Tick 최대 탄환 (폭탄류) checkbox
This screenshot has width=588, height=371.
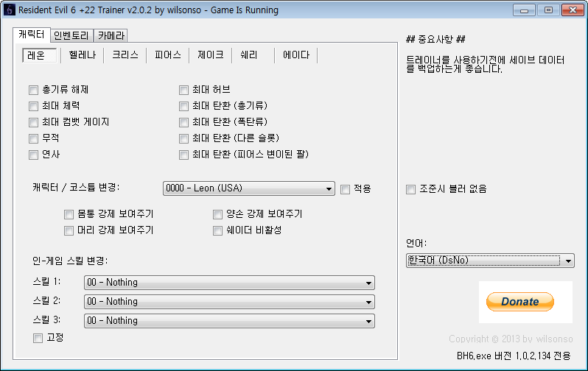183,122
